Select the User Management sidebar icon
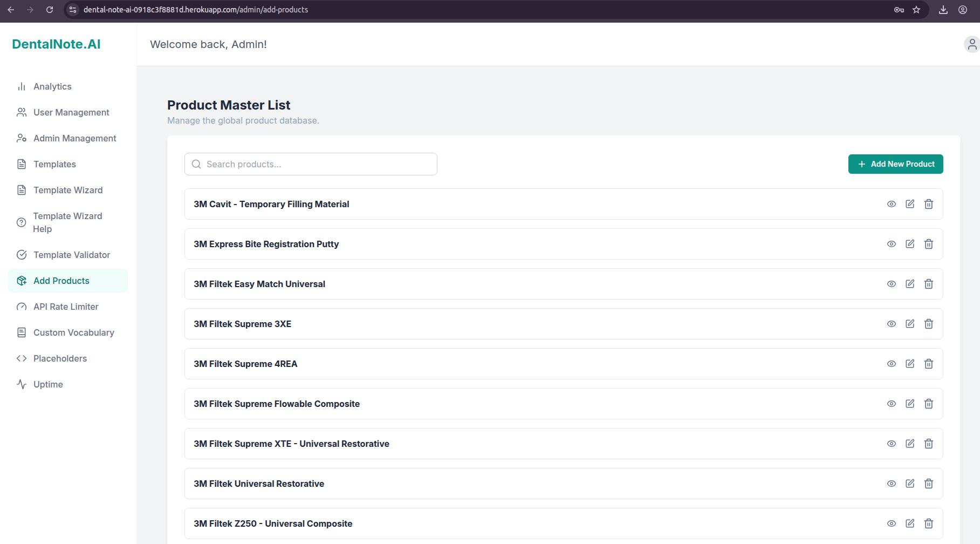This screenshot has height=544, width=980. pos(22,112)
